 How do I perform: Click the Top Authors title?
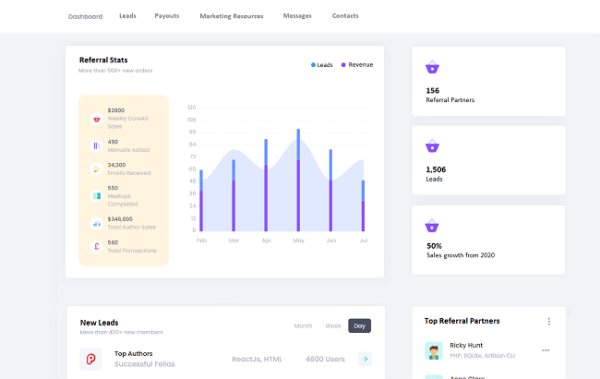[134, 354]
